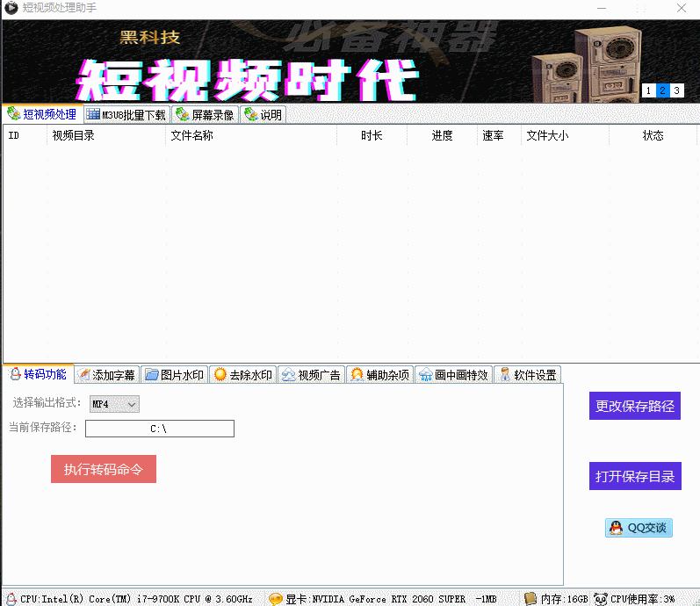Select the 添加字幕 subtitle icon
The height and width of the screenshot is (606, 700).
pyautogui.click(x=83, y=375)
